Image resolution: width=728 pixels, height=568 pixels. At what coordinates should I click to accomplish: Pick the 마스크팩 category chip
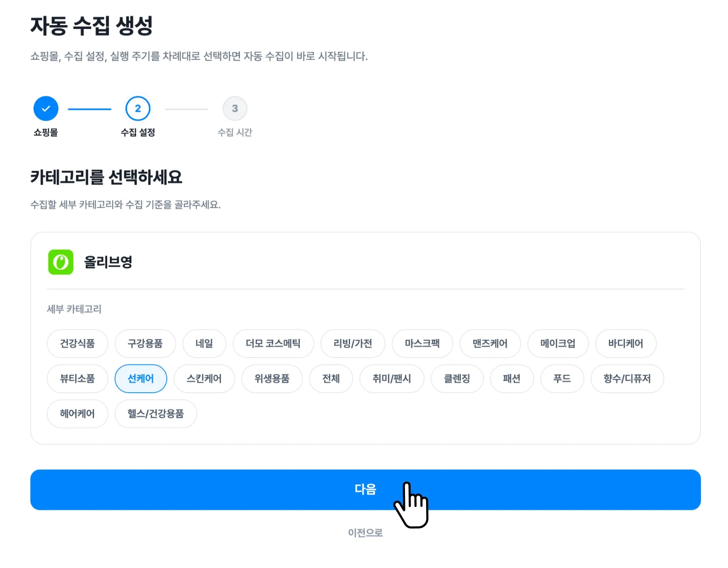423,343
